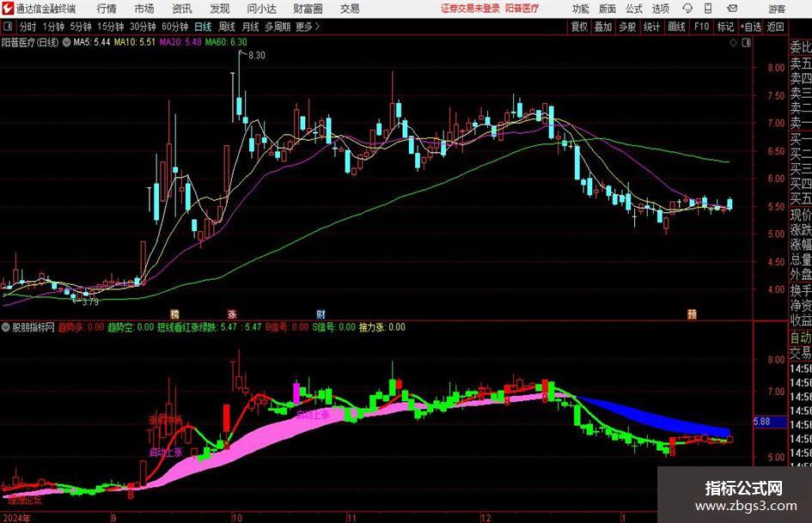Image resolution: width=812 pixels, height=523 pixels.
Task: Click the 游客 guest account label
Action: (777, 9)
